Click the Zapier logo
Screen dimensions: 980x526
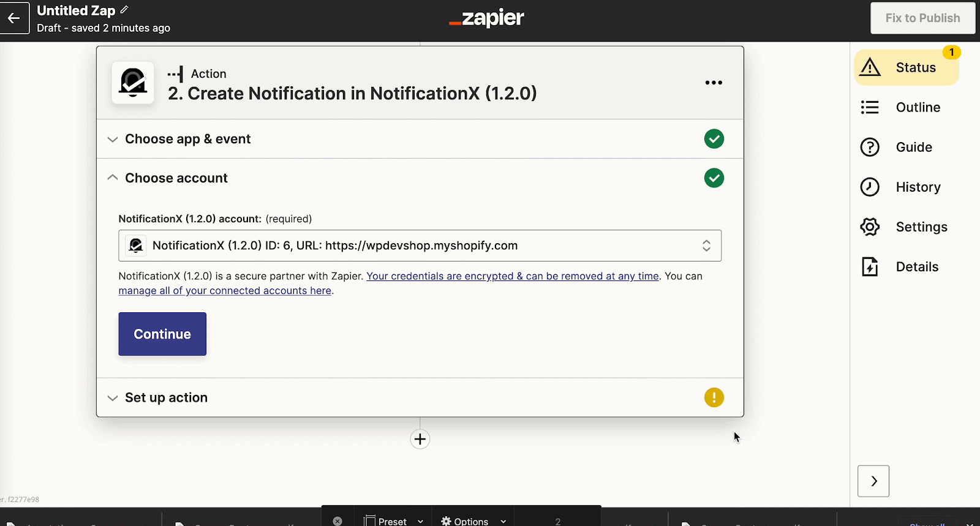click(486, 18)
